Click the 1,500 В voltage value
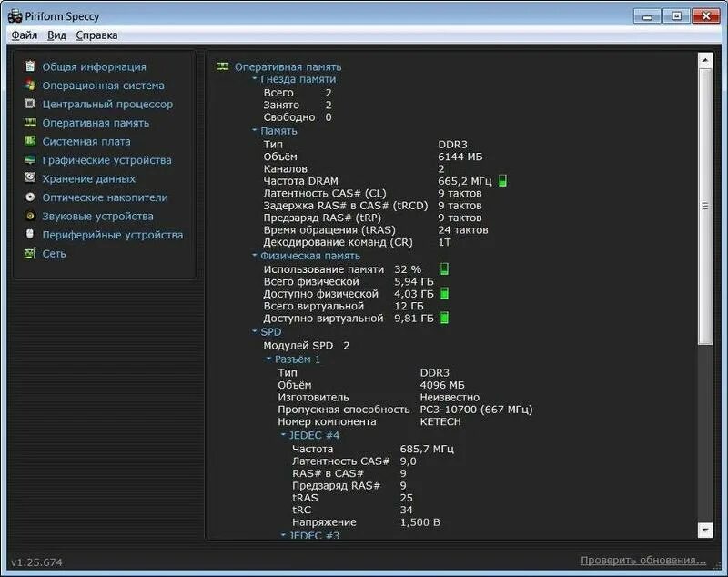 point(420,522)
